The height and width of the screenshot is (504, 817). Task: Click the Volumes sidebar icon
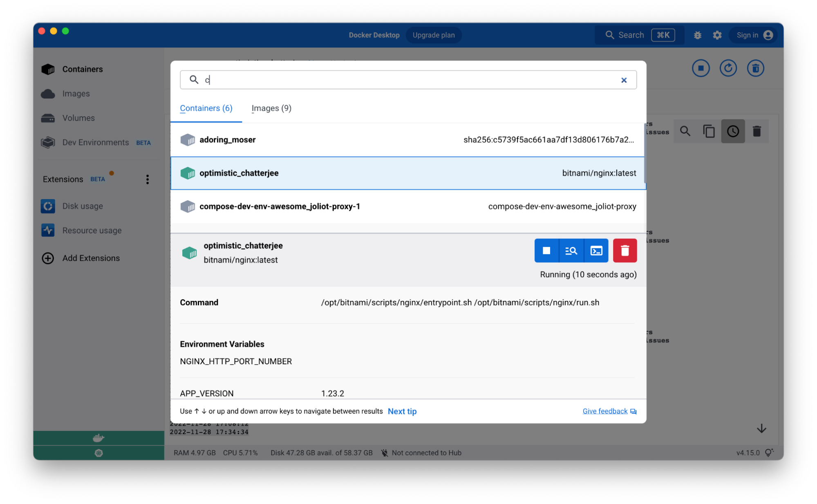point(48,116)
